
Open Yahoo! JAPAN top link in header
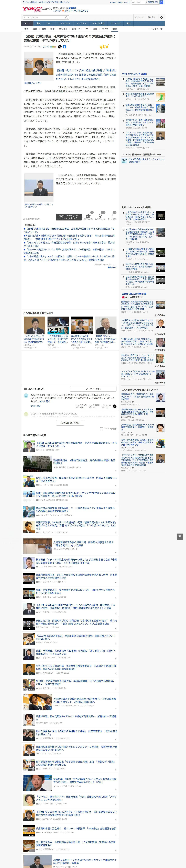[x=116, y=2]
